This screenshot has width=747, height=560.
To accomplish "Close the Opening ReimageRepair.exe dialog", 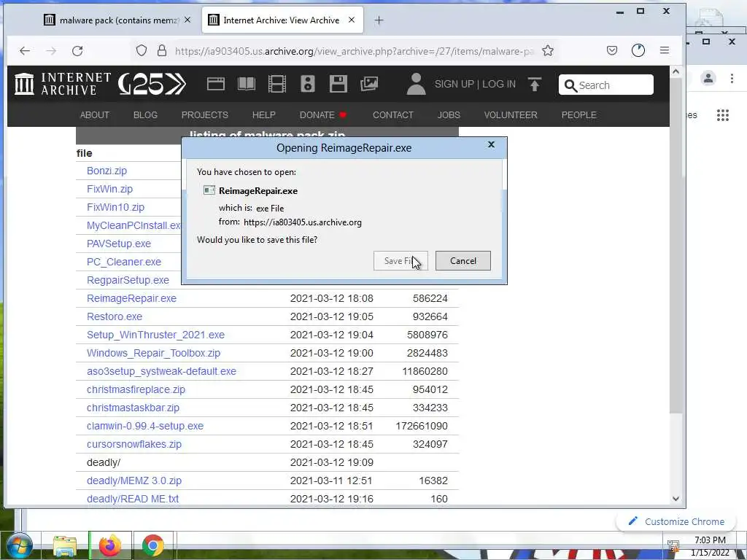I will point(491,144).
